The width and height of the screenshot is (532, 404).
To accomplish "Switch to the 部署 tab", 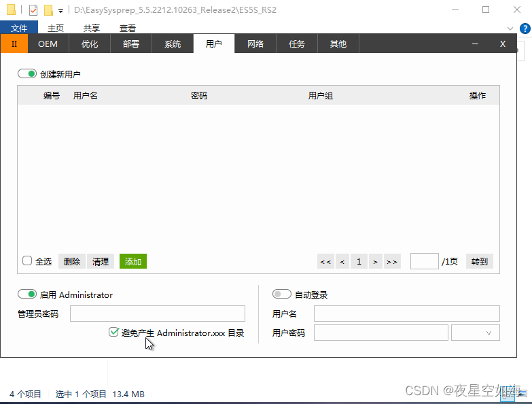I will coord(131,44).
